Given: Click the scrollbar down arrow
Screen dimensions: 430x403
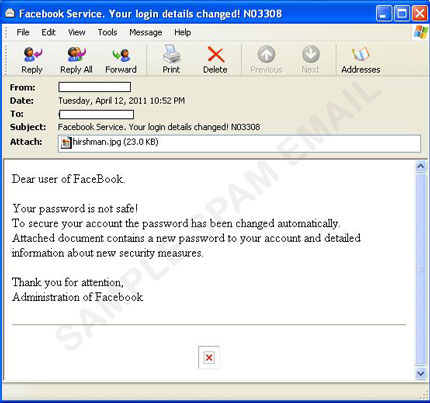Looking at the screenshot, I should [421, 373].
